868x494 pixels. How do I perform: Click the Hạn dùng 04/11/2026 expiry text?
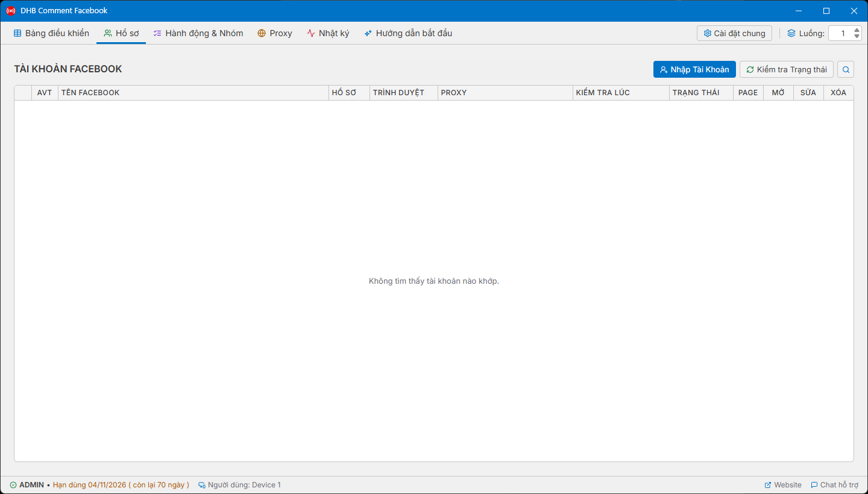(121, 485)
